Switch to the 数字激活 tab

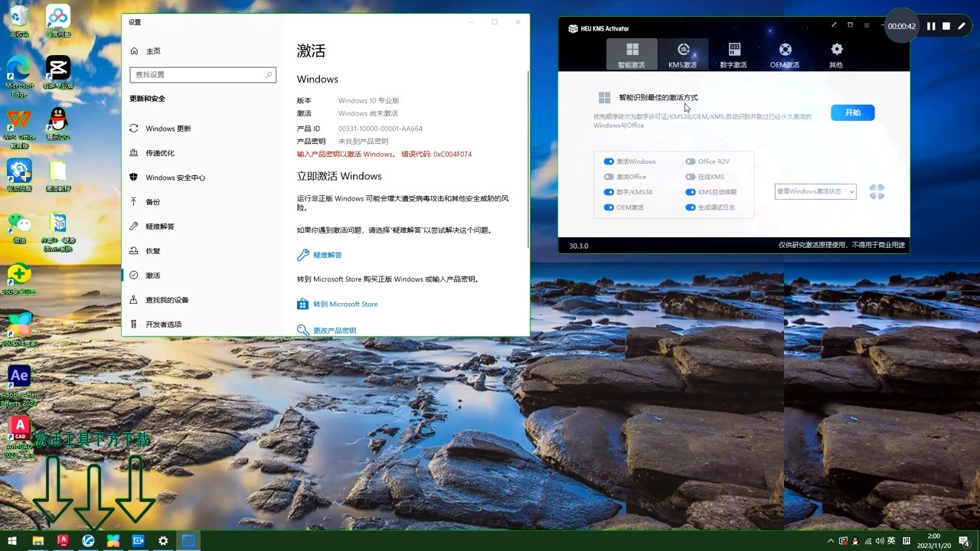[x=733, y=55]
